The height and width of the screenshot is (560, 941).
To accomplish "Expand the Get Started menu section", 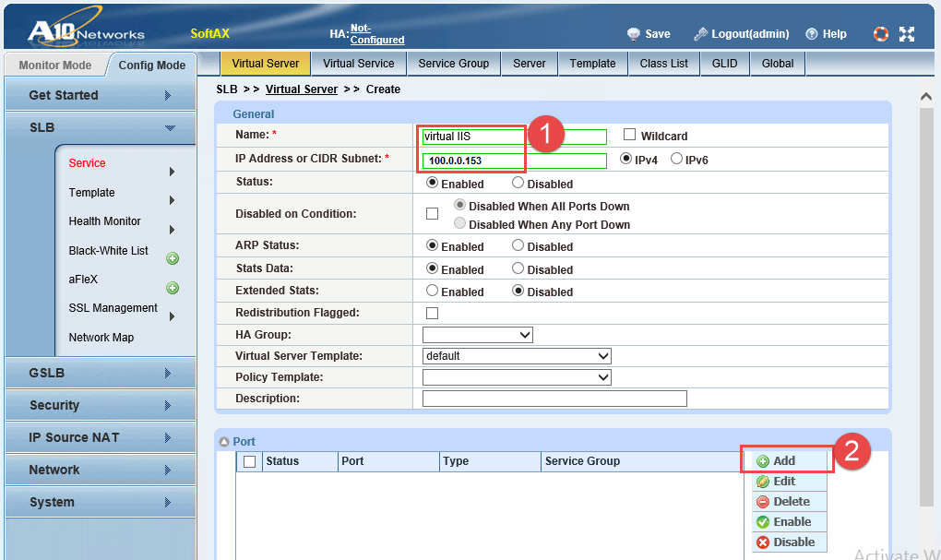I will [101, 95].
